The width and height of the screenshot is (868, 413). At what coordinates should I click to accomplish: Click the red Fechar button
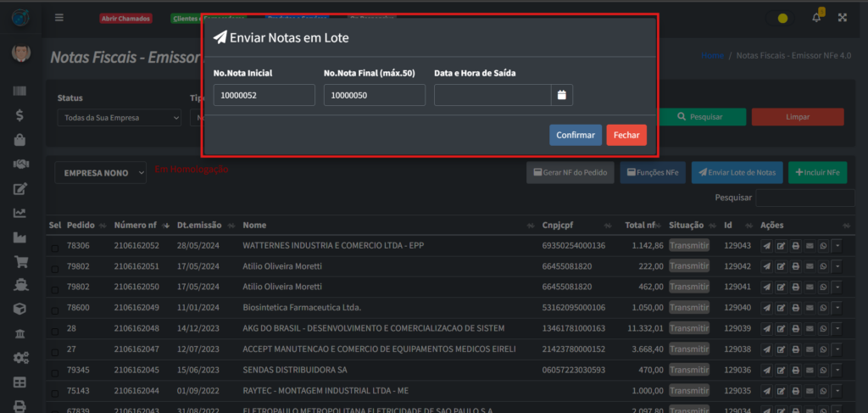point(626,135)
